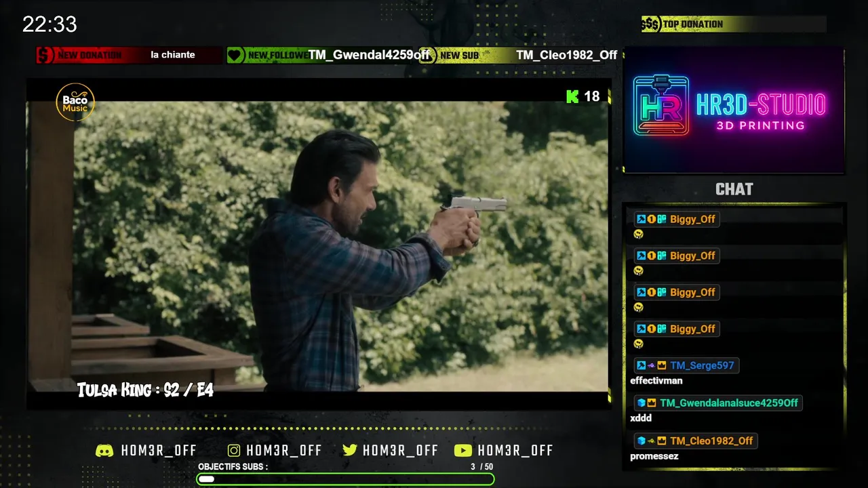Image resolution: width=868 pixels, height=488 pixels.
Task: Click the blue cube badge beside TM_Cleo1982_Off
Action: pyautogui.click(x=641, y=441)
